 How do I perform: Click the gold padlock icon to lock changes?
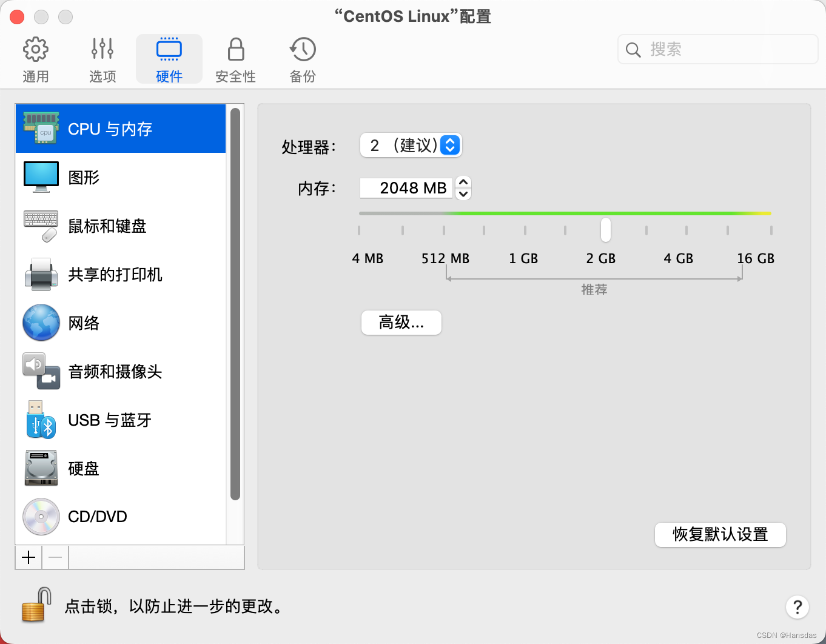coord(36,605)
